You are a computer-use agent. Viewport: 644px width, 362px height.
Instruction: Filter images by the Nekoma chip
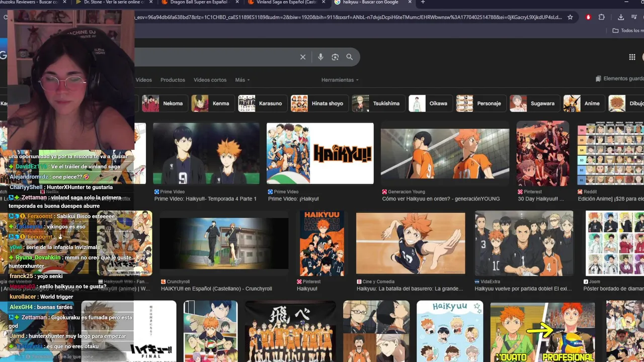(x=165, y=104)
